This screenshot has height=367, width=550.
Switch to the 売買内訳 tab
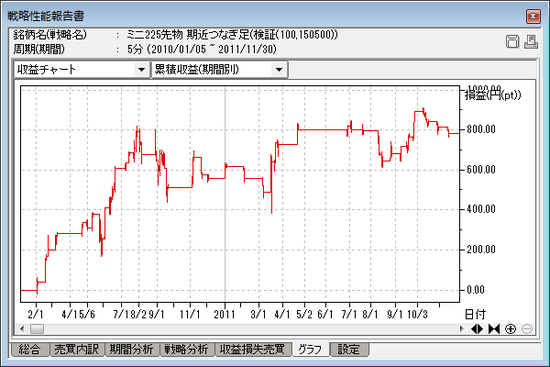click(76, 349)
